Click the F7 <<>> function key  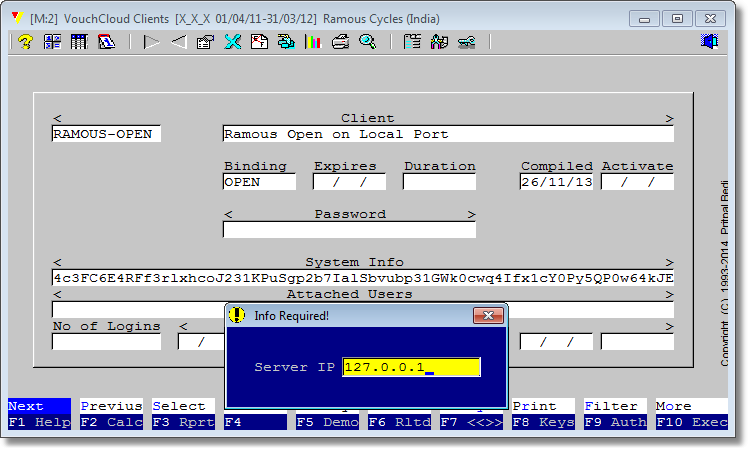[x=471, y=421]
